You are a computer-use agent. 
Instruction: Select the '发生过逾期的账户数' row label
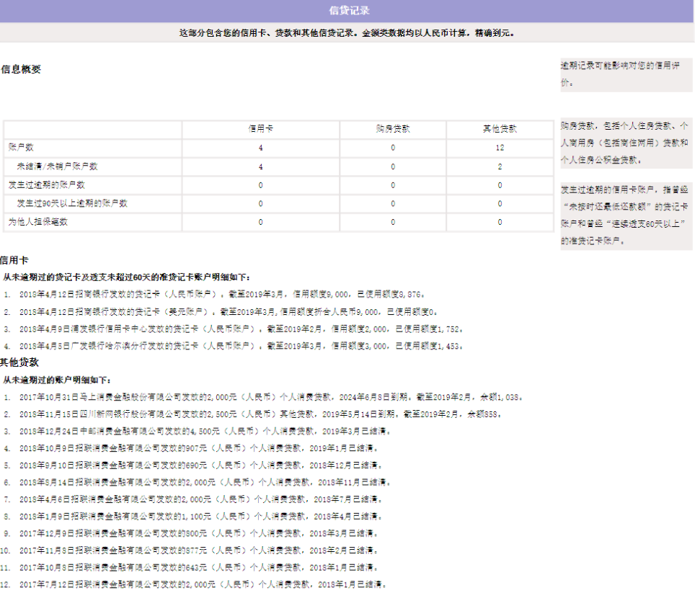pyautogui.click(x=46, y=184)
